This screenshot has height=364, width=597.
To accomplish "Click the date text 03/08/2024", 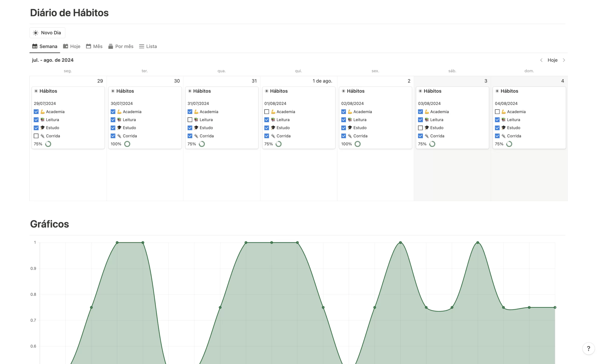I will [429, 103].
